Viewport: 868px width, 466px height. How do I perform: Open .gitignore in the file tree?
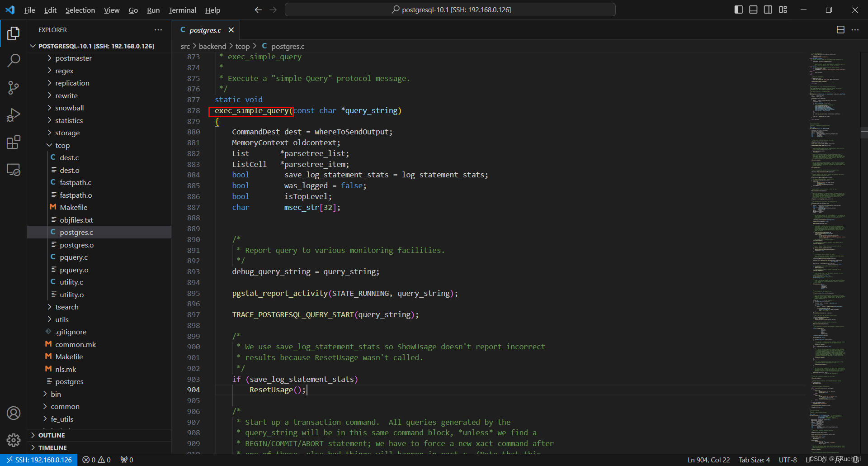(71, 332)
